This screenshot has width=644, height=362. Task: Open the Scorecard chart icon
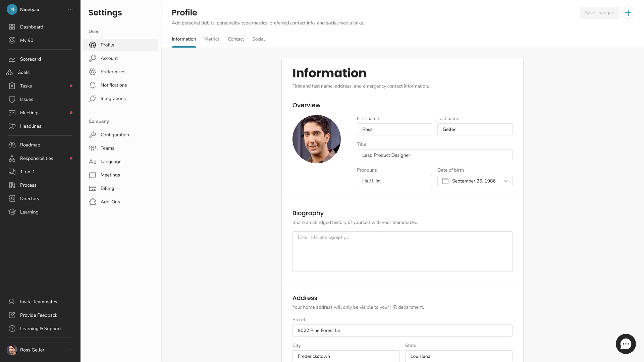pos(12,59)
